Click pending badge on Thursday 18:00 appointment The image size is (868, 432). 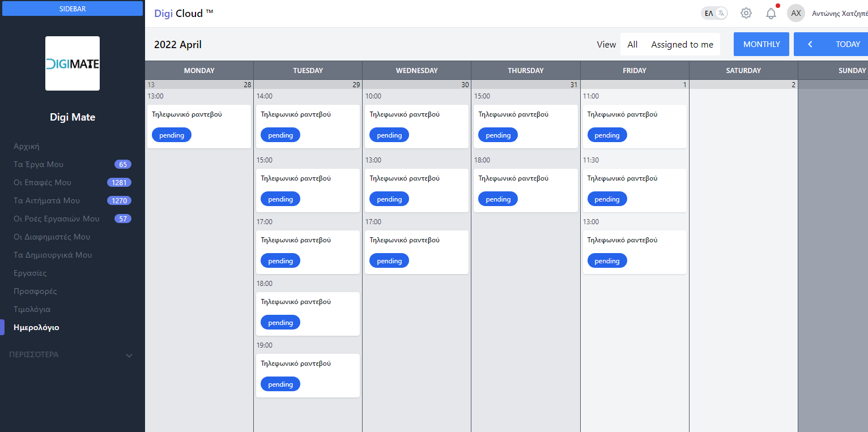coord(498,199)
